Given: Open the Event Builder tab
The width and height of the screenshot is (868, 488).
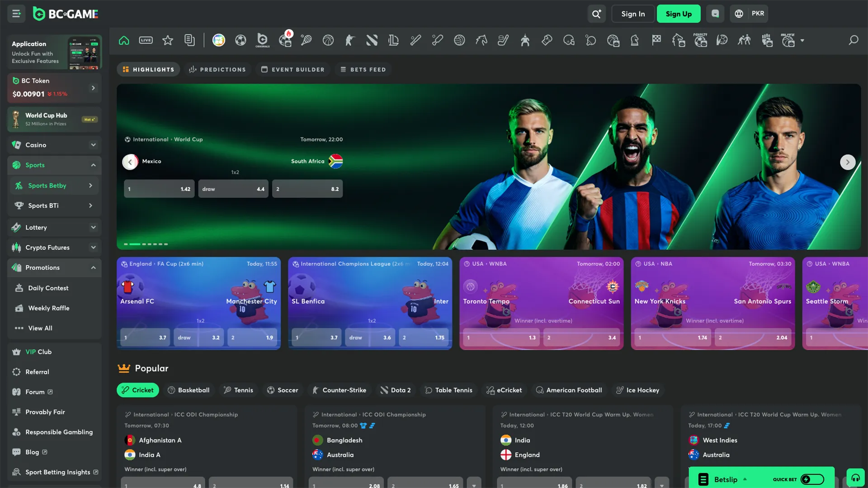Looking at the screenshot, I should tap(293, 70).
